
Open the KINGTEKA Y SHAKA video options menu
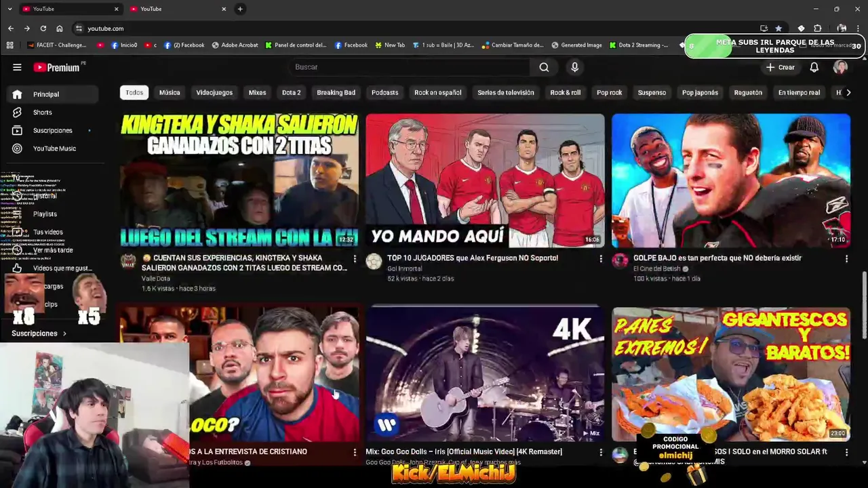click(x=354, y=259)
